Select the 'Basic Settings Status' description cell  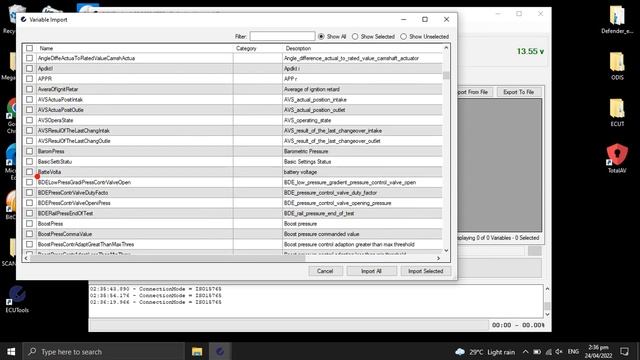click(362, 162)
